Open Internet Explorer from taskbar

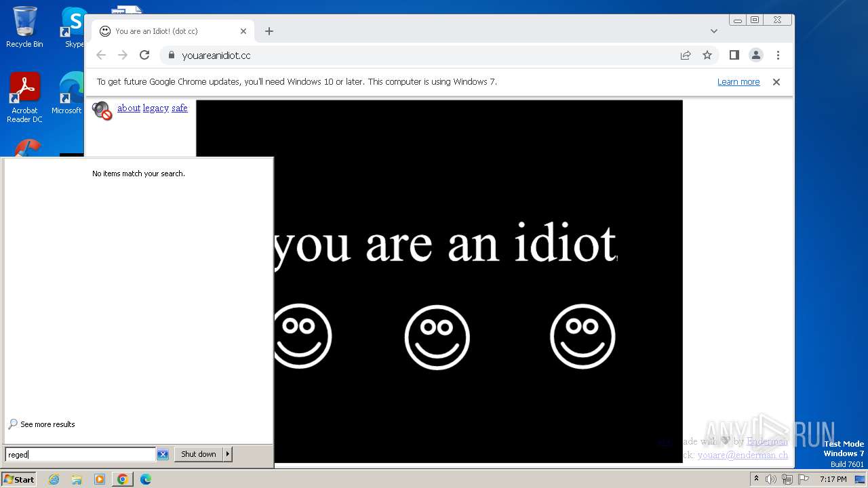[54, 479]
